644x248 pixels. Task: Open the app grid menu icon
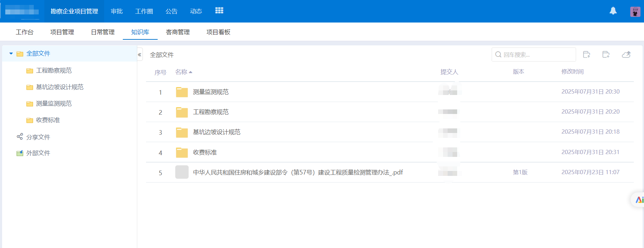click(x=219, y=11)
